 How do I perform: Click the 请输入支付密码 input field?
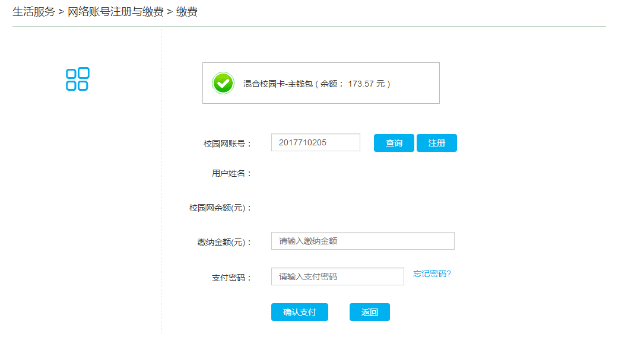click(337, 276)
